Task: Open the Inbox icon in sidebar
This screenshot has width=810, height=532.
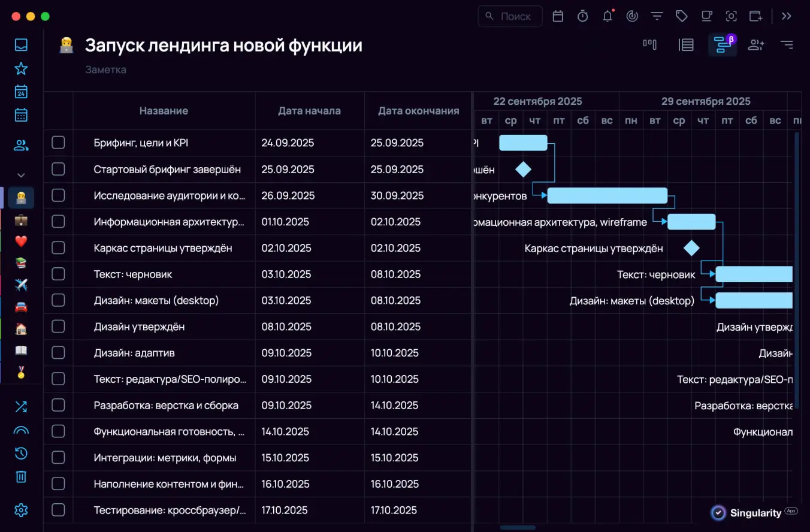Action: point(21,45)
